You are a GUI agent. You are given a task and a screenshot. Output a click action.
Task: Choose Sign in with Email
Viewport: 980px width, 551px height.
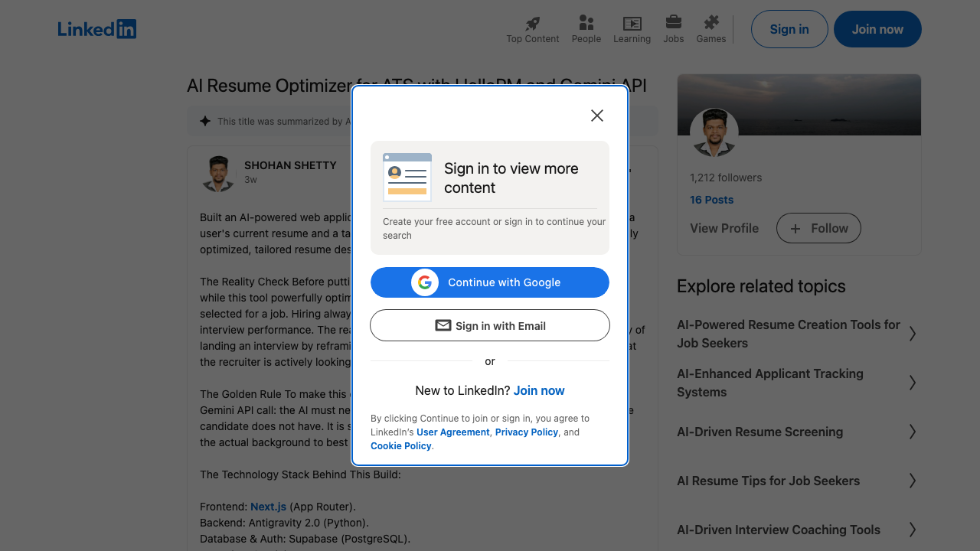pyautogui.click(x=490, y=325)
